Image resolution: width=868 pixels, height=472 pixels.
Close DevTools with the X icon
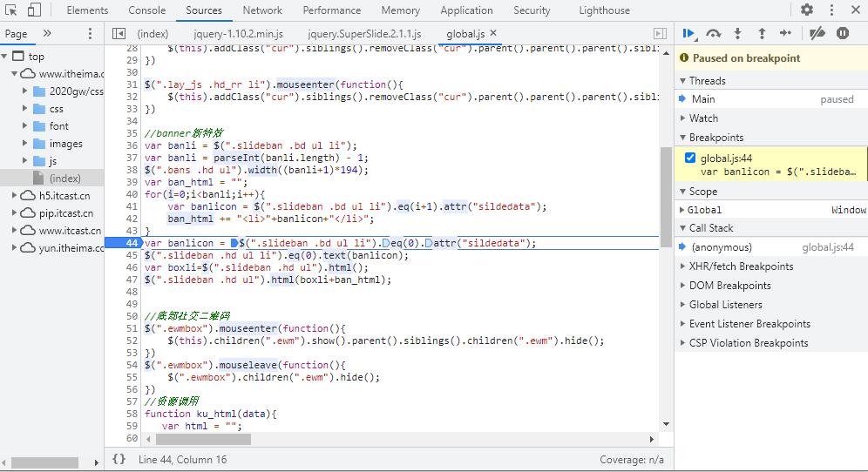pos(855,10)
